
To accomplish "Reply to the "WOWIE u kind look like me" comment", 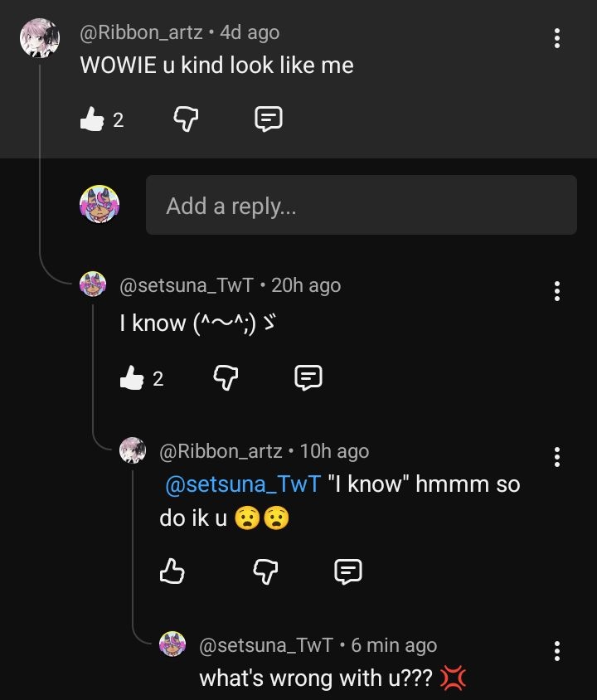I will (268, 120).
